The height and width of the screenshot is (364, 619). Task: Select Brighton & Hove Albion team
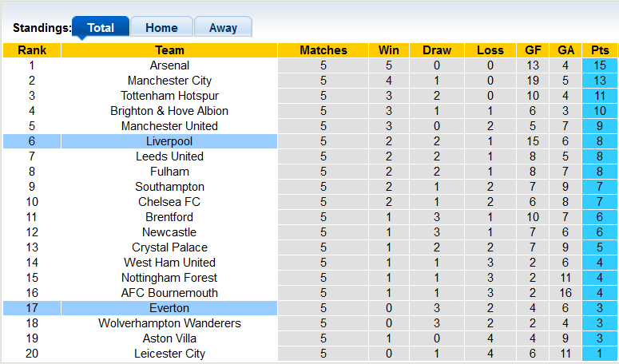(x=169, y=111)
